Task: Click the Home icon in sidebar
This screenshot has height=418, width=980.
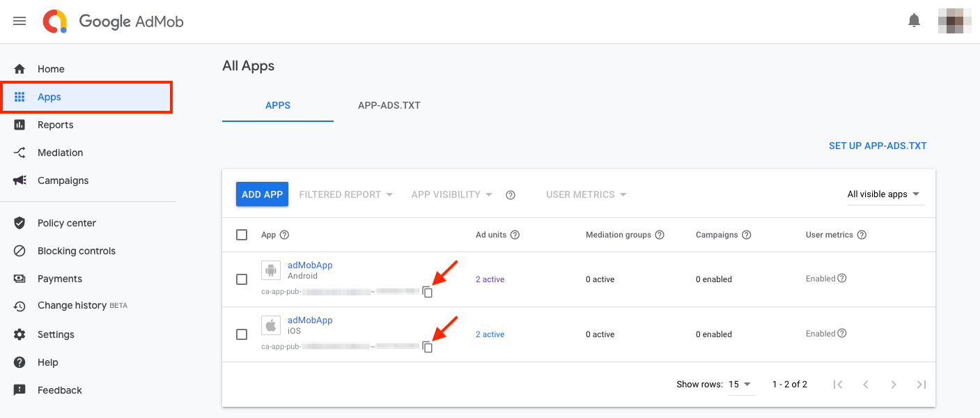Action: [20, 69]
